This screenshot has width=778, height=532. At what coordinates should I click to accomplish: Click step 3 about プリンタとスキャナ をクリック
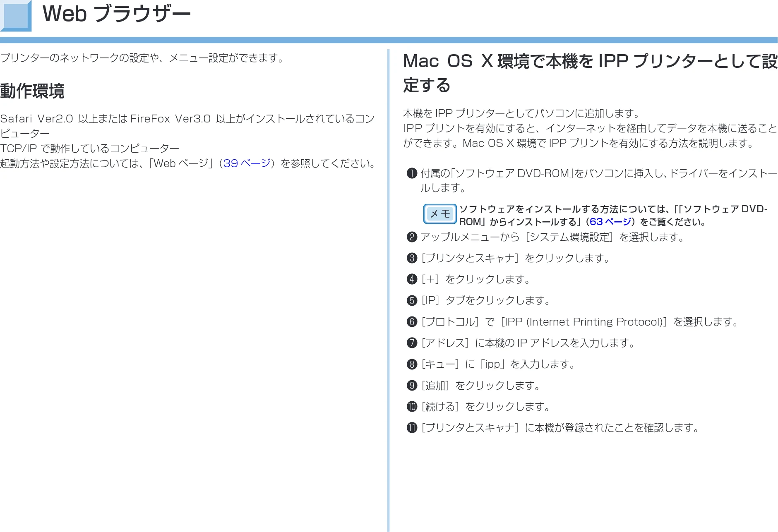[x=508, y=258]
